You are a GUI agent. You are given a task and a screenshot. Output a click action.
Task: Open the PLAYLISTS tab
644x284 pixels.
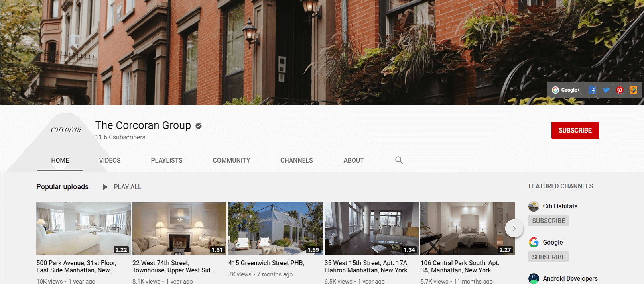pyautogui.click(x=167, y=160)
